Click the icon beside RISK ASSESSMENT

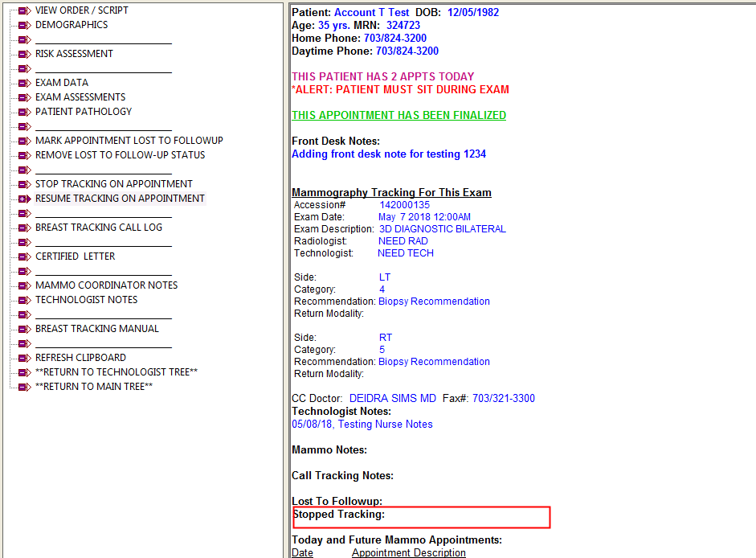[x=23, y=54]
